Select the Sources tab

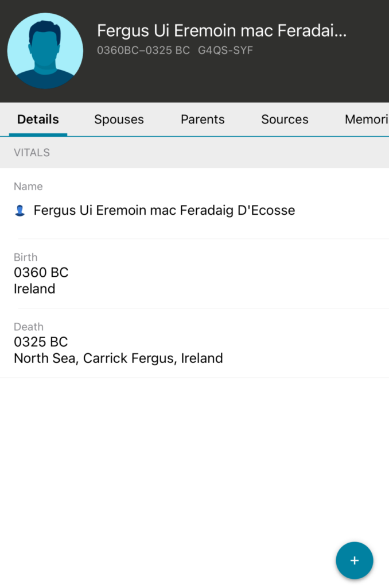click(285, 119)
